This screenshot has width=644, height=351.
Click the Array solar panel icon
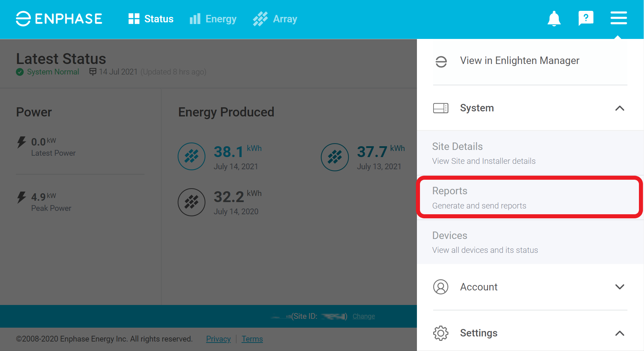[260, 19]
